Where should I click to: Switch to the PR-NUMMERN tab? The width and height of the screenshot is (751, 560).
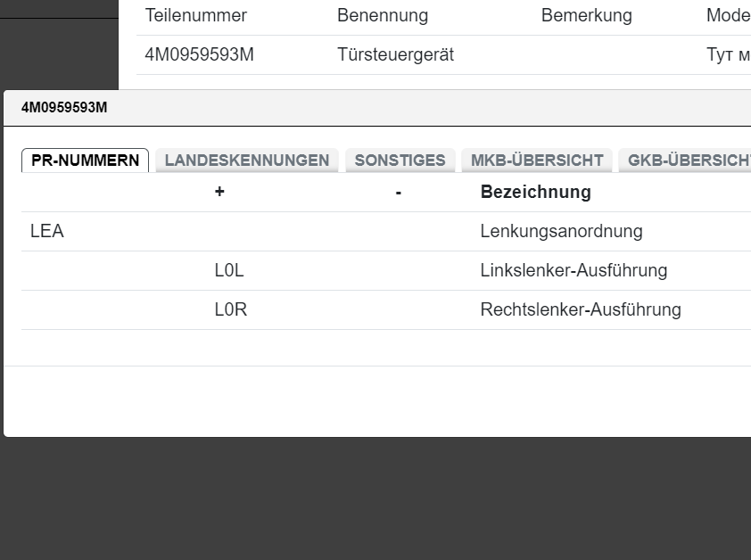pyautogui.click(x=85, y=161)
